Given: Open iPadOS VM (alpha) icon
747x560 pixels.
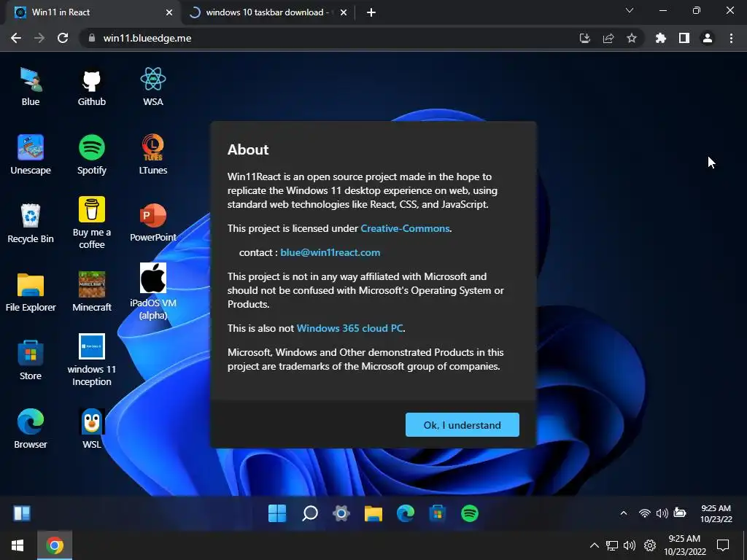Looking at the screenshot, I should [x=153, y=292].
